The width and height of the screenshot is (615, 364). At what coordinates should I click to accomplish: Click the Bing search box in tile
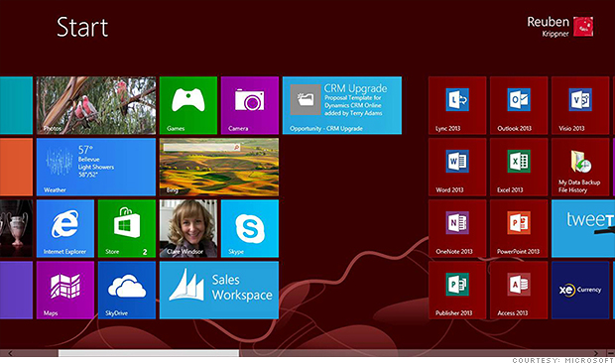tap(202, 147)
